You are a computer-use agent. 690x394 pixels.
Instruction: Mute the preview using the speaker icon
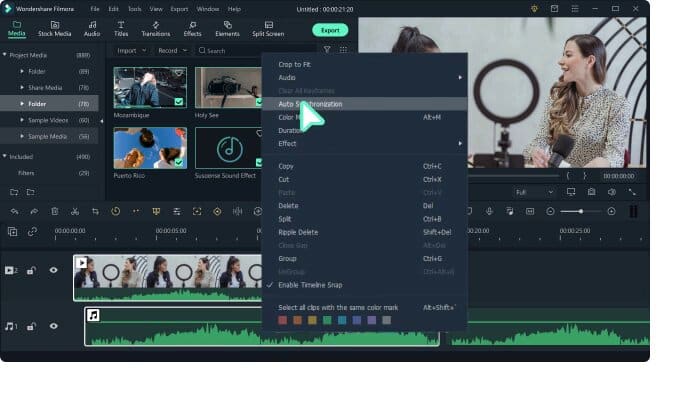[612, 192]
